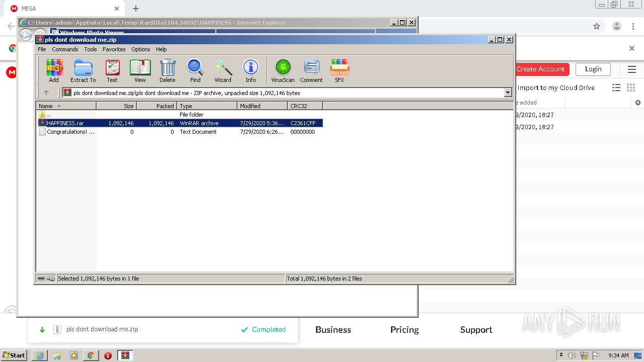
Task: Click the Login button on MEGA
Action: tap(593, 69)
